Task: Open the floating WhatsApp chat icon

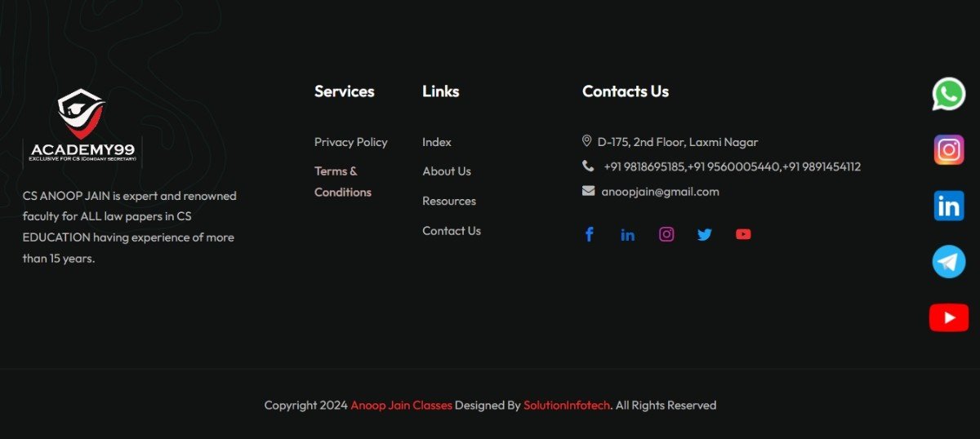Action: tap(948, 94)
